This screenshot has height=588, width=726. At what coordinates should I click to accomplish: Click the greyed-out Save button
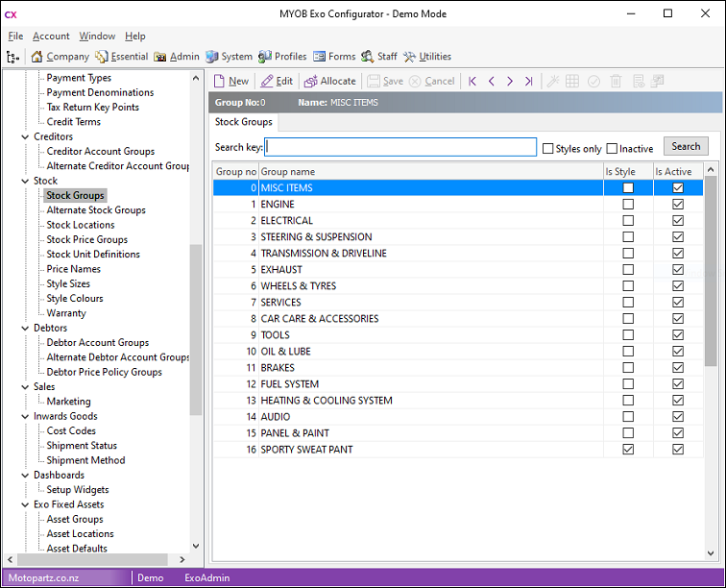click(x=385, y=81)
